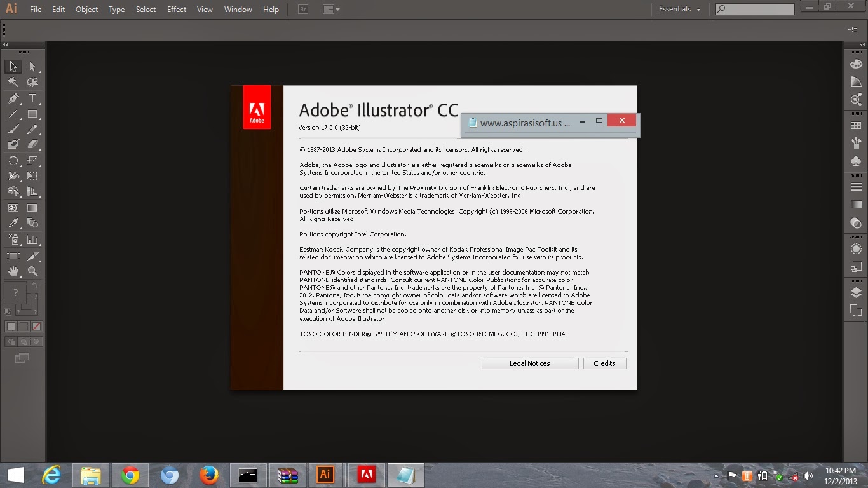868x488 pixels.
Task: Open the Edit menu
Action: click(58, 10)
